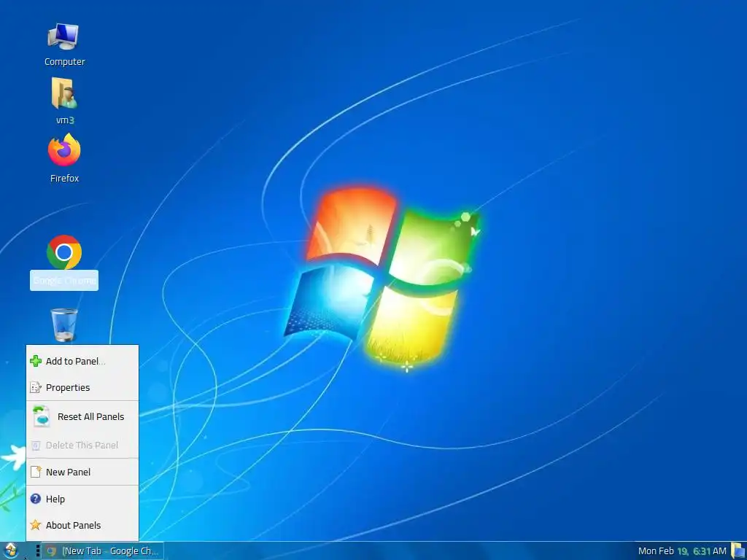
Task: Click the vm3 label text
Action: point(65,120)
